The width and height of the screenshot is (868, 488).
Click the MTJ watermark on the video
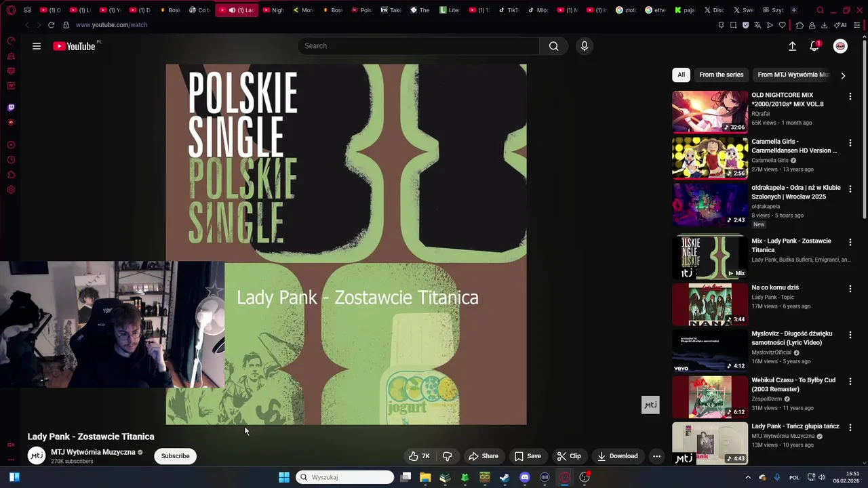tap(650, 405)
